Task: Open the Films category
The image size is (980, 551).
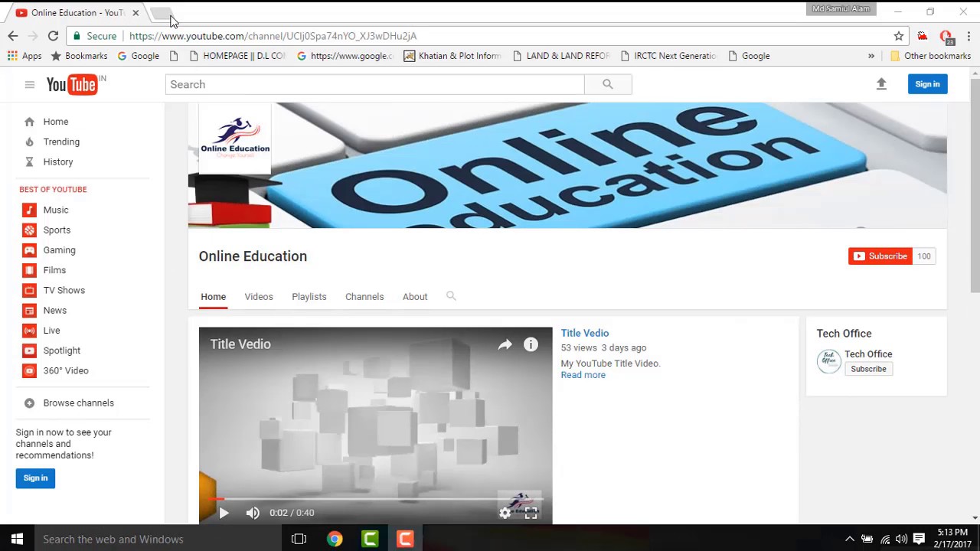Action: point(54,270)
